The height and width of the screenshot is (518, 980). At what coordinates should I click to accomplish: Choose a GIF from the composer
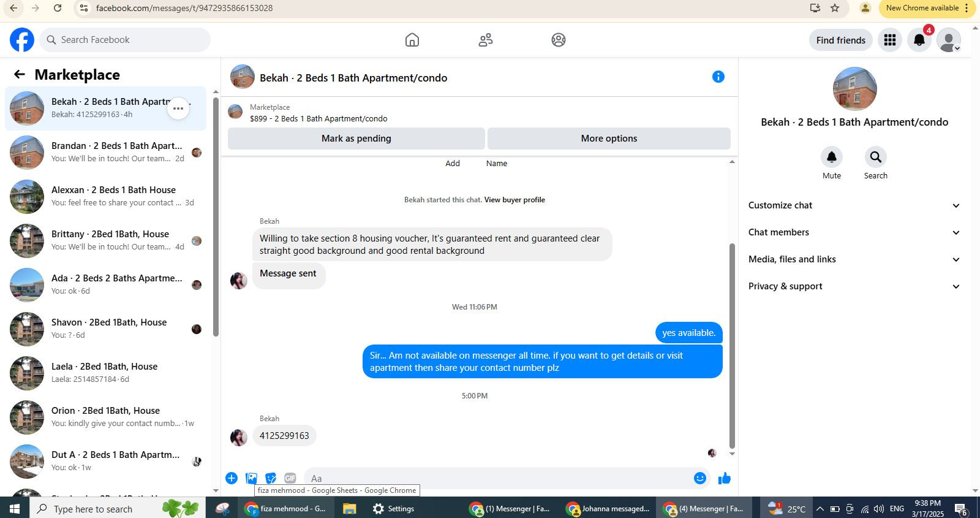point(290,478)
